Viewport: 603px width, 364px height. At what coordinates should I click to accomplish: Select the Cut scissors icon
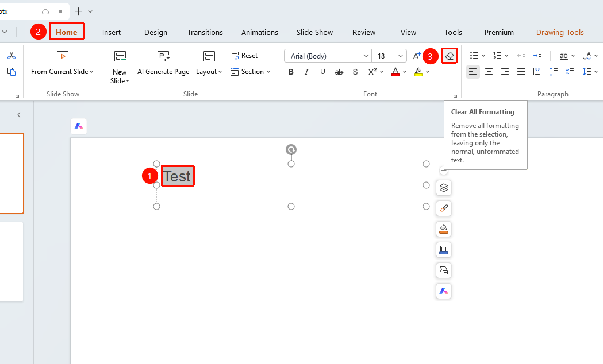(x=11, y=56)
